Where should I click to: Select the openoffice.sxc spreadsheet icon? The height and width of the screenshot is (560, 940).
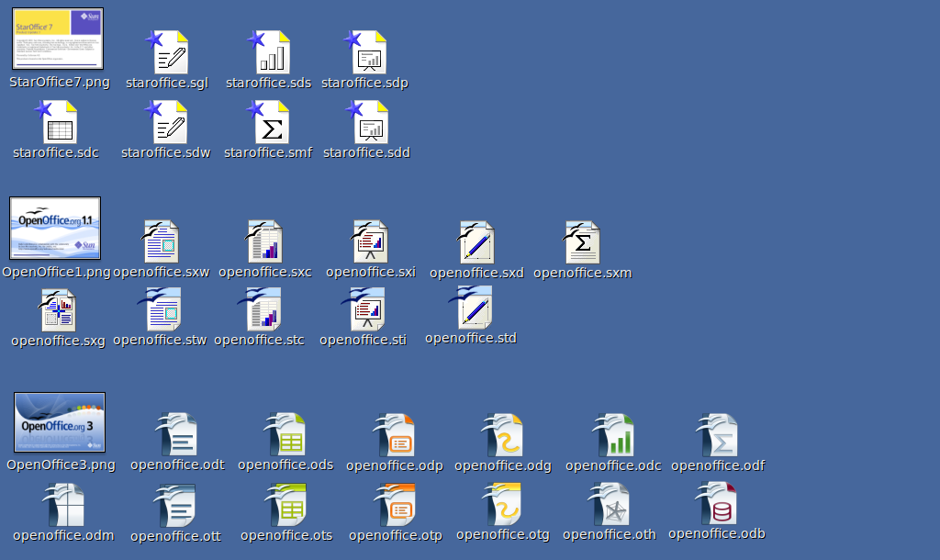click(x=264, y=241)
